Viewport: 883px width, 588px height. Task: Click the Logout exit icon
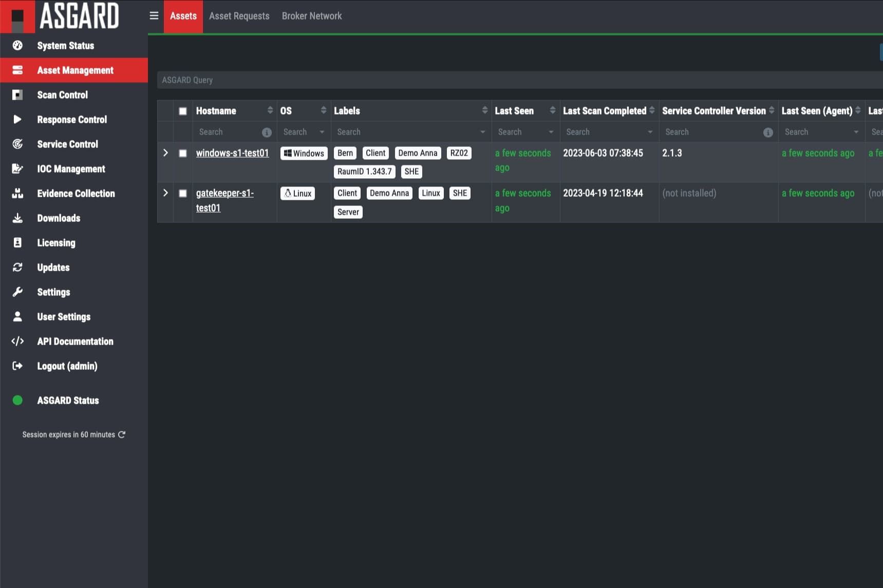pos(17,366)
